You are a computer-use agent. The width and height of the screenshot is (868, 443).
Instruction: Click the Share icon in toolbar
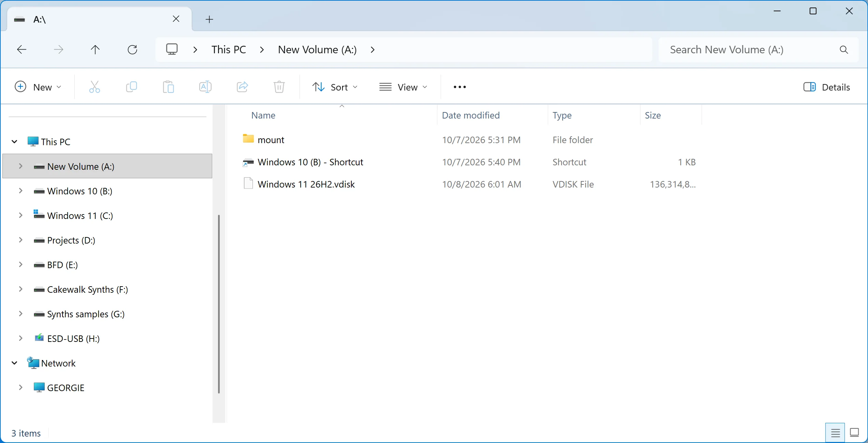[242, 87]
